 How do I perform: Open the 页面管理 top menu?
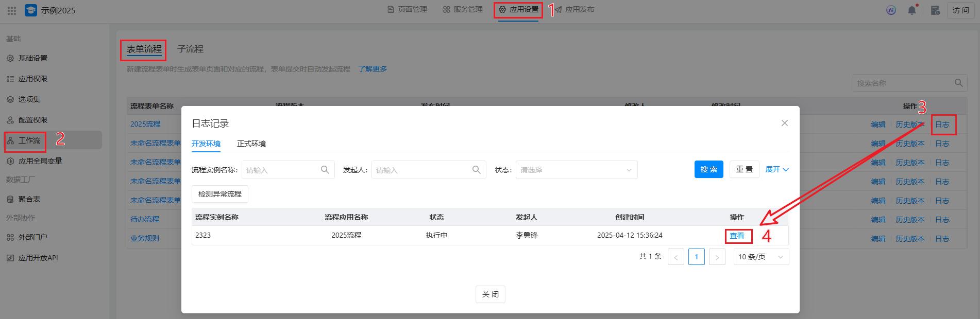point(407,9)
